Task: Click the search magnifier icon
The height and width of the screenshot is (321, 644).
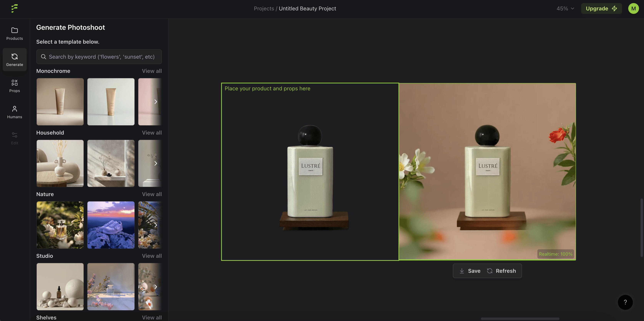Action: coord(43,57)
